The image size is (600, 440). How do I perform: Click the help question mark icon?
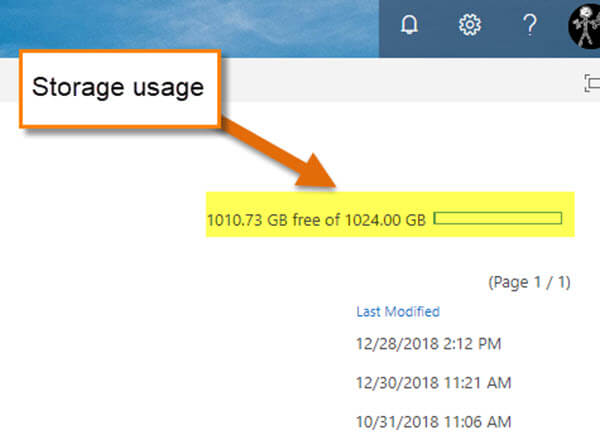(x=530, y=25)
